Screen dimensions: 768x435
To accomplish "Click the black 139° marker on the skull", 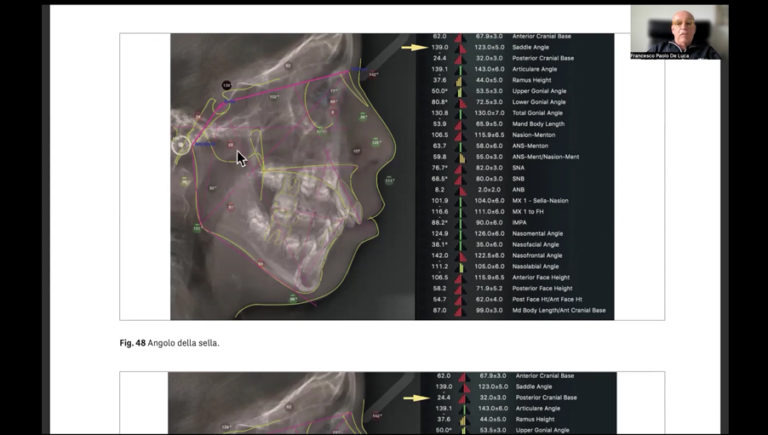I will coord(227,87).
